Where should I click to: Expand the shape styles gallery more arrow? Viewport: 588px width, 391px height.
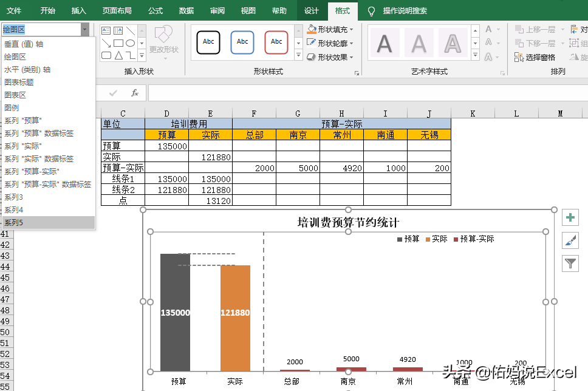(298, 55)
